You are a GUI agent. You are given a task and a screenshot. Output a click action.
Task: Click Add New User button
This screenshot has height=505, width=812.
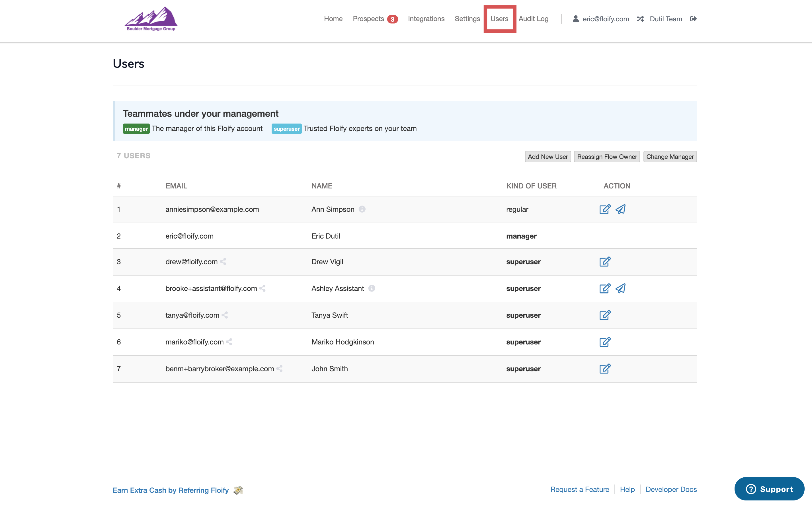click(548, 157)
